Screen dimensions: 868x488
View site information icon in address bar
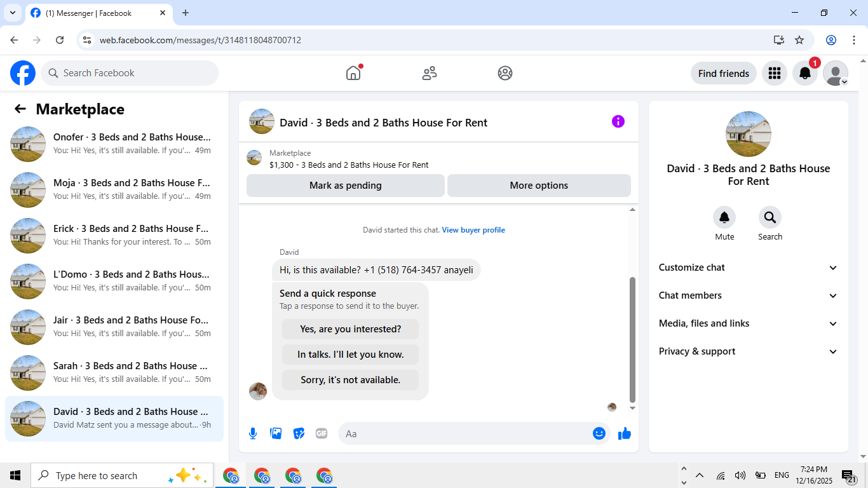pos(88,40)
